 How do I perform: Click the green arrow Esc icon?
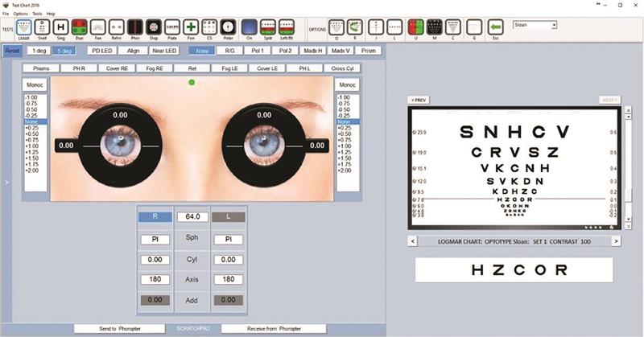click(495, 27)
